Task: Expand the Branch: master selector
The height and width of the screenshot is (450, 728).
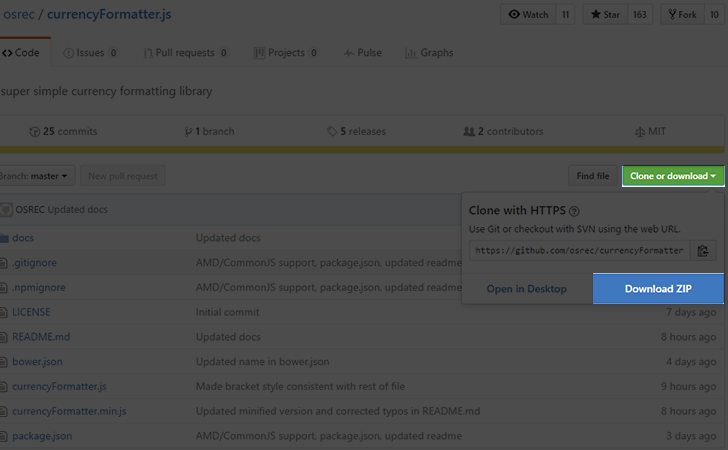Action: coord(36,176)
